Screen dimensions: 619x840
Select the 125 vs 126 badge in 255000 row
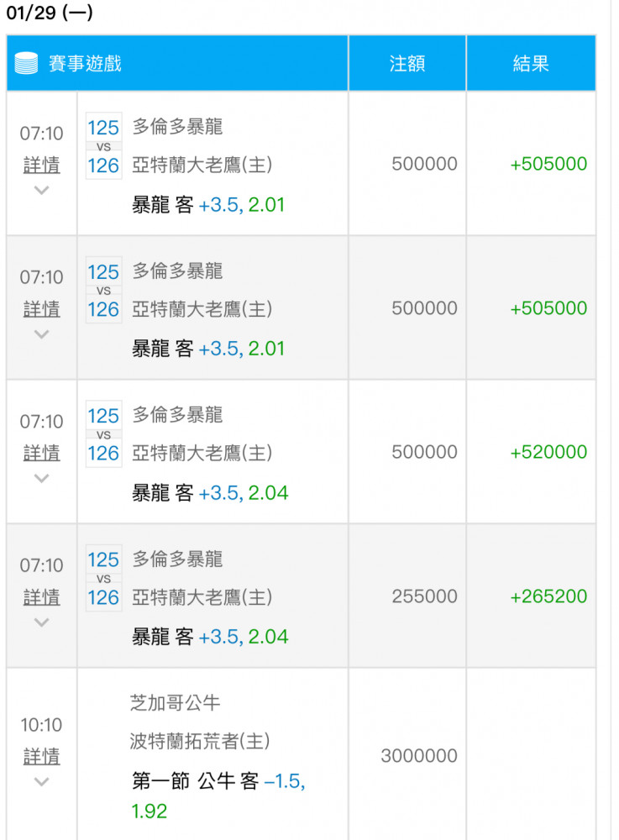(x=103, y=579)
